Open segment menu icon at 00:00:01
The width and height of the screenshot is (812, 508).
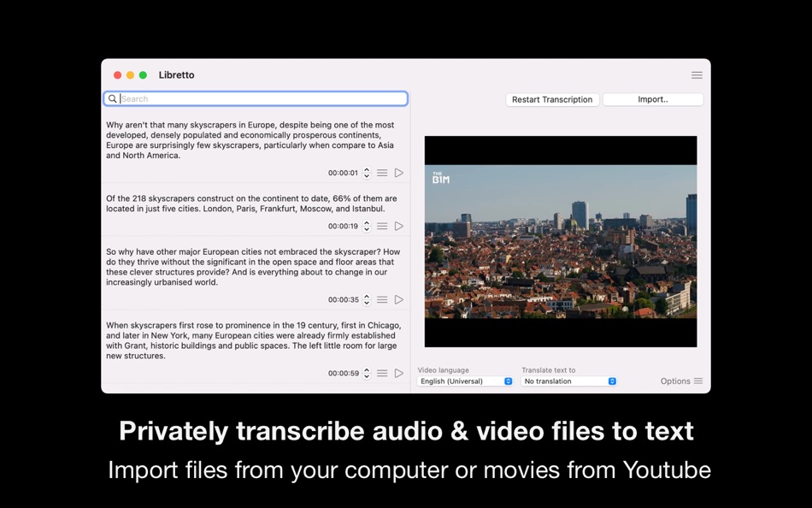click(x=382, y=173)
